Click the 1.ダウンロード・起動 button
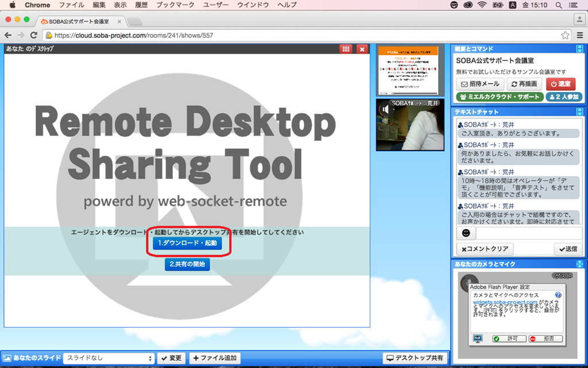588x368 pixels. click(187, 243)
